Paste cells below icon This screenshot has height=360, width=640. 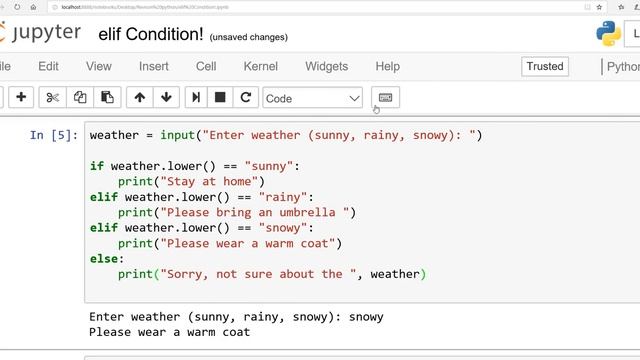[107, 98]
